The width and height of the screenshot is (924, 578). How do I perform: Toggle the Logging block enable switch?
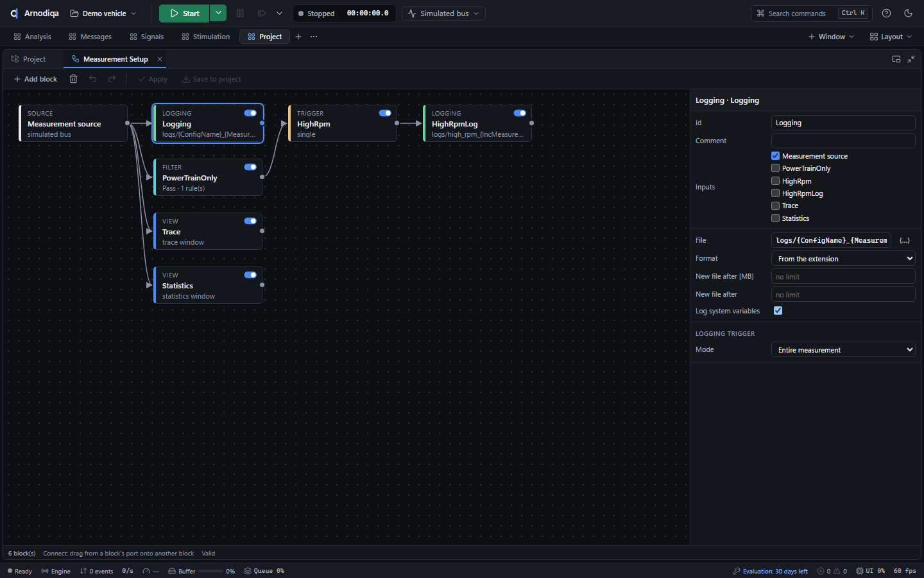[250, 113]
